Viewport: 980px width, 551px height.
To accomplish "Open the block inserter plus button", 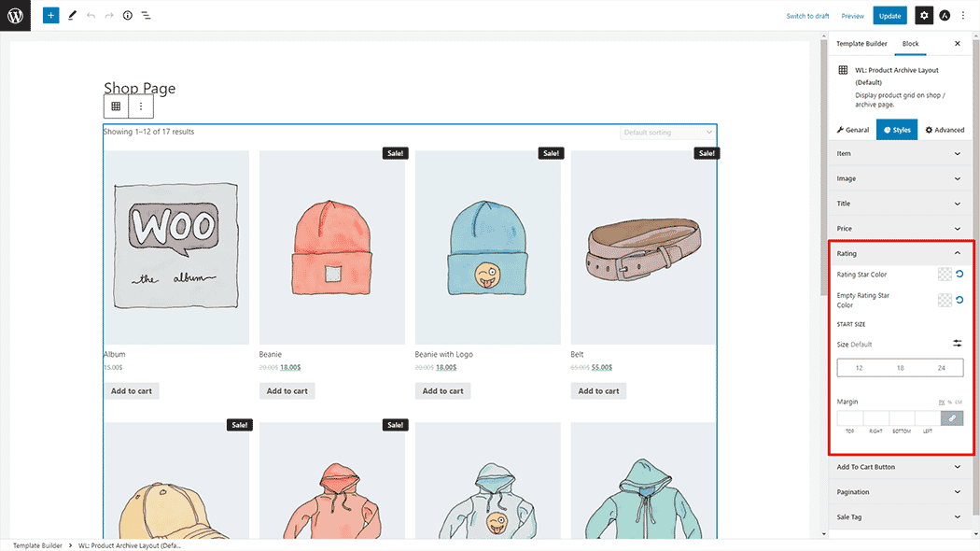I will pos(50,16).
